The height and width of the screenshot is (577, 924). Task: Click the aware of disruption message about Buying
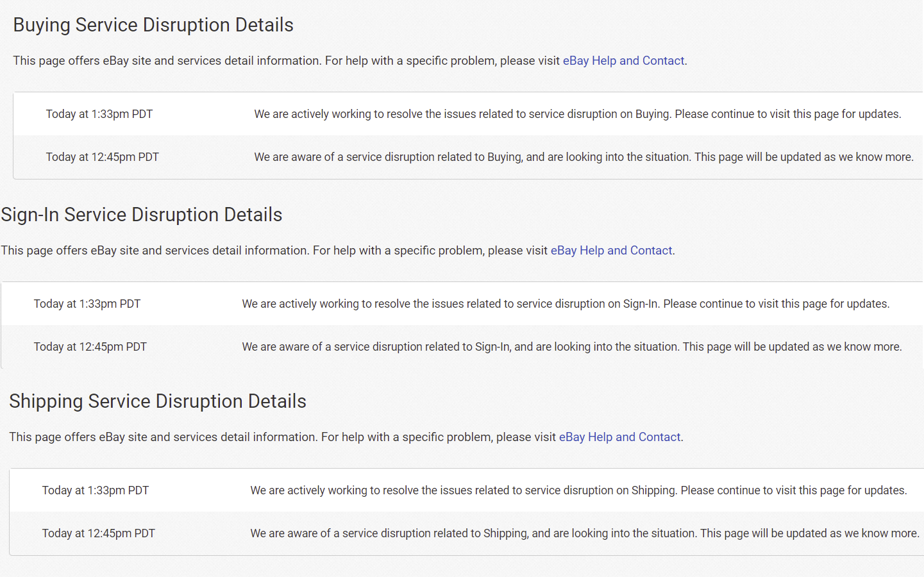coord(584,157)
